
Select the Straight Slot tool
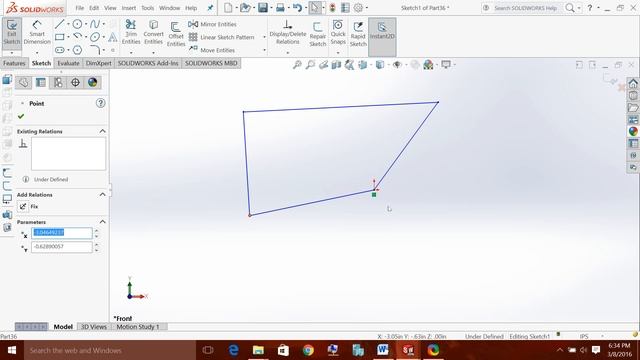[x=60, y=50]
